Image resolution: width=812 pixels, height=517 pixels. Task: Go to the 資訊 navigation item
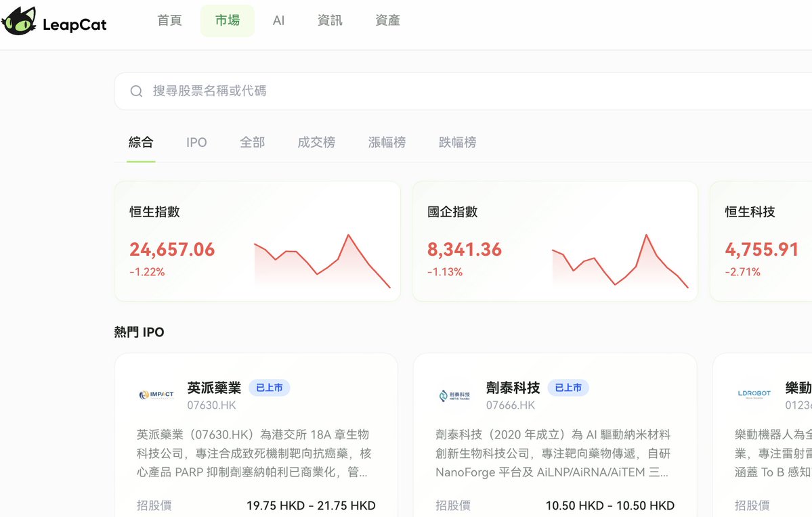tap(330, 21)
